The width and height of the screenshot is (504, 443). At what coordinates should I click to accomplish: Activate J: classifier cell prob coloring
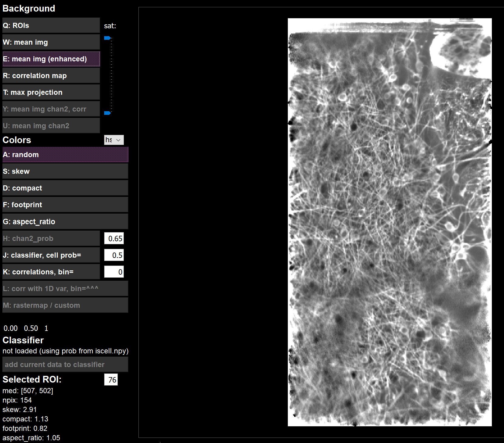click(51, 255)
